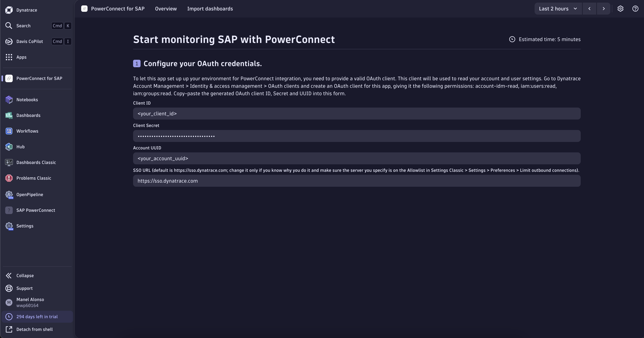Launch Davis CoPilot assistant
Screen dimensions: 644x338
click(29, 41)
